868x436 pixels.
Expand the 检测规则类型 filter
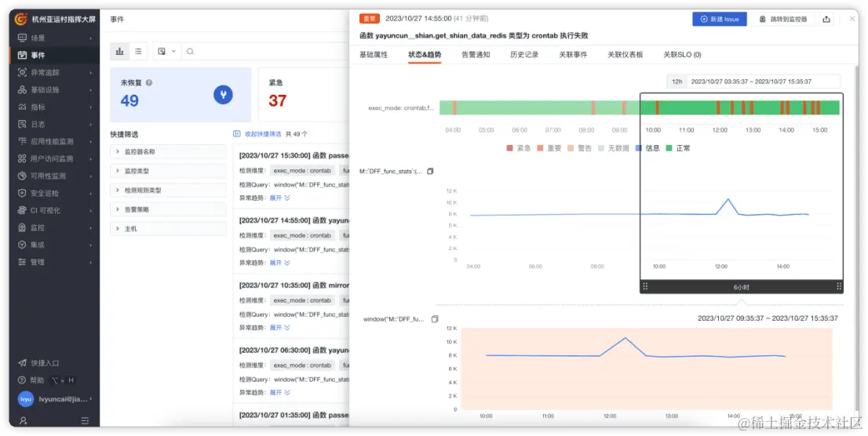168,191
